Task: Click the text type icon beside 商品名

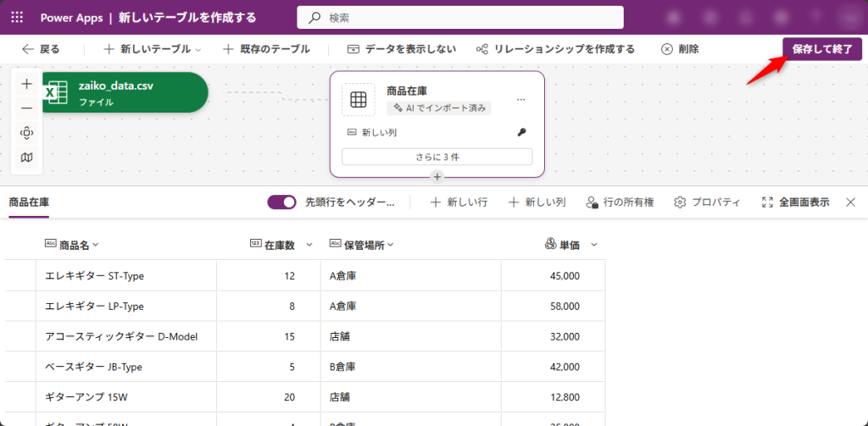Action: (51, 244)
